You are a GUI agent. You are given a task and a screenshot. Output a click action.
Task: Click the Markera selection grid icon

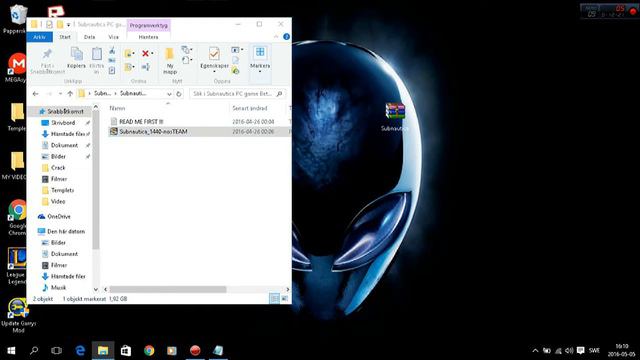point(260,52)
